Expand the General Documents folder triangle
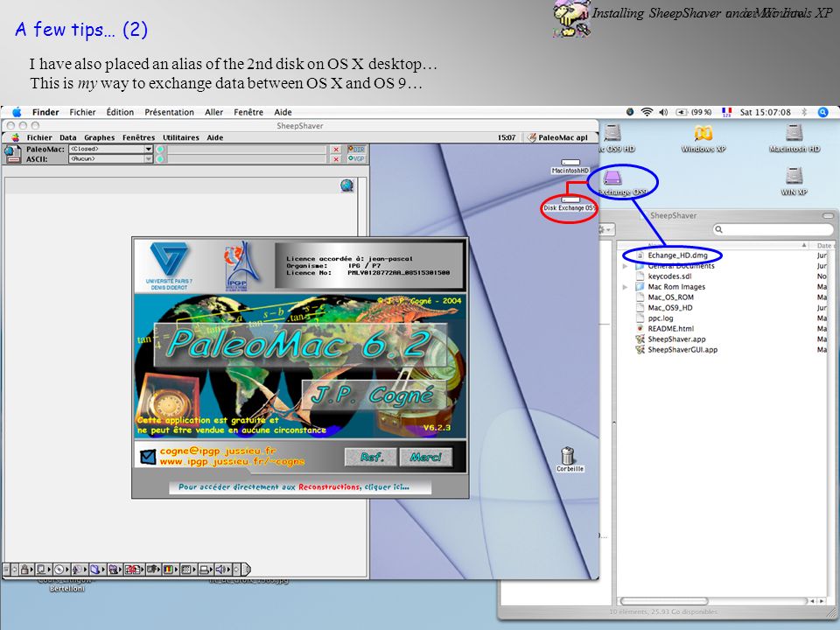 point(625,266)
